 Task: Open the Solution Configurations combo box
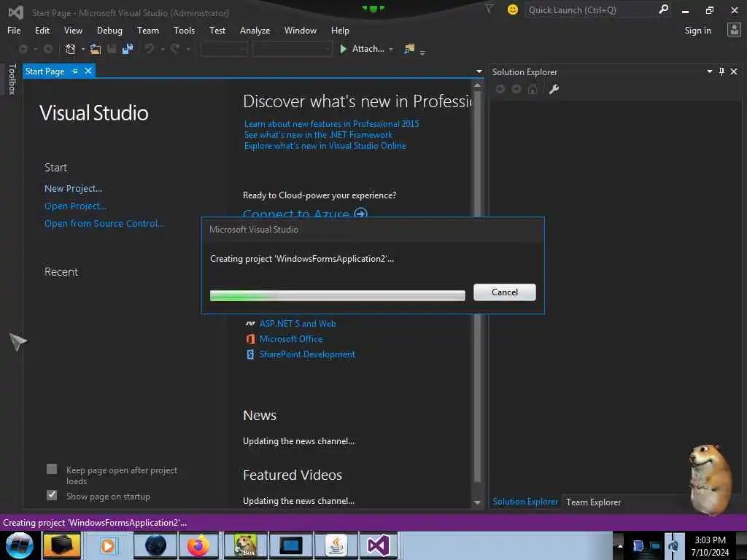click(x=224, y=49)
